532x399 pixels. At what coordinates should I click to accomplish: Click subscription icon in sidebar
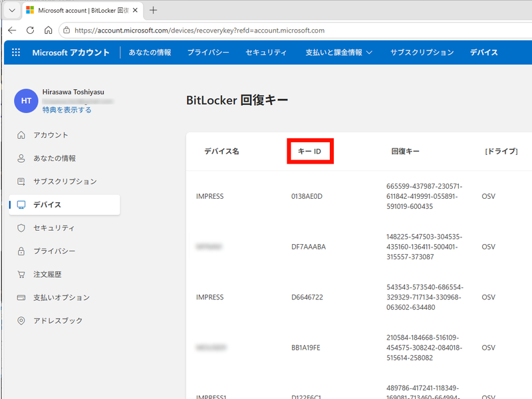[x=21, y=182]
